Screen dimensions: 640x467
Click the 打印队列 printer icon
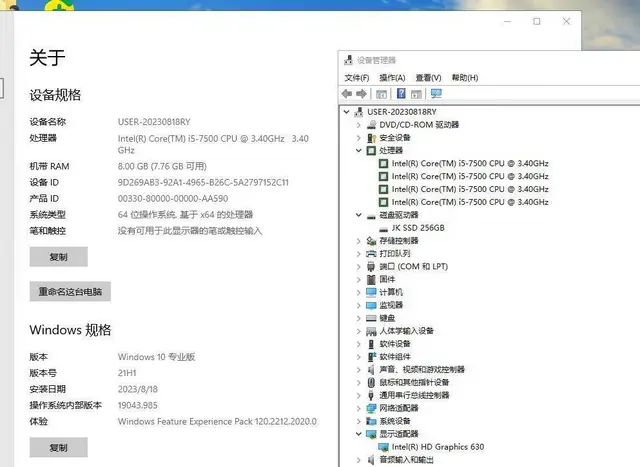pyautogui.click(x=371, y=254)
